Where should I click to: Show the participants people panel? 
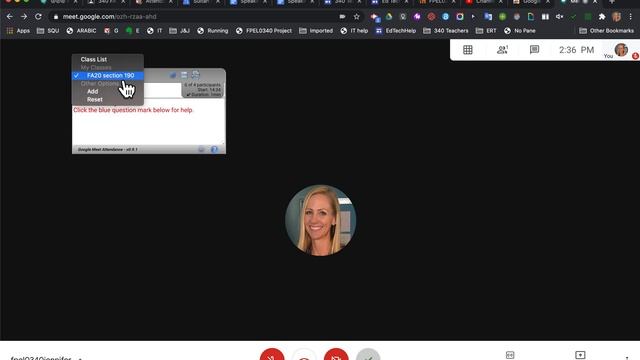point(502,50)
